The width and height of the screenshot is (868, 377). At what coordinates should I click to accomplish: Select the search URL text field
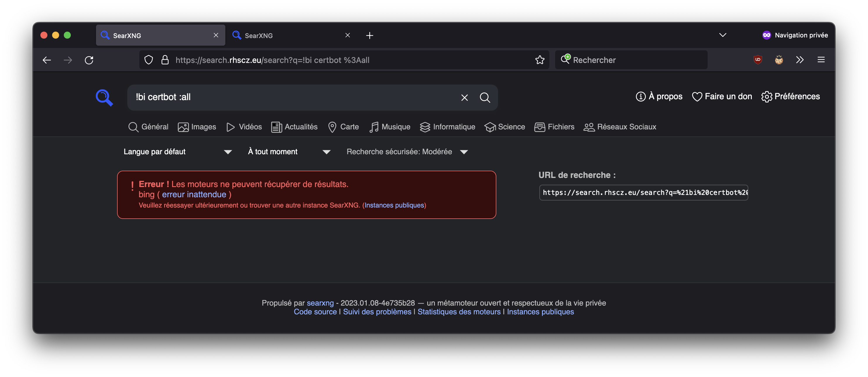click(644, 192)
